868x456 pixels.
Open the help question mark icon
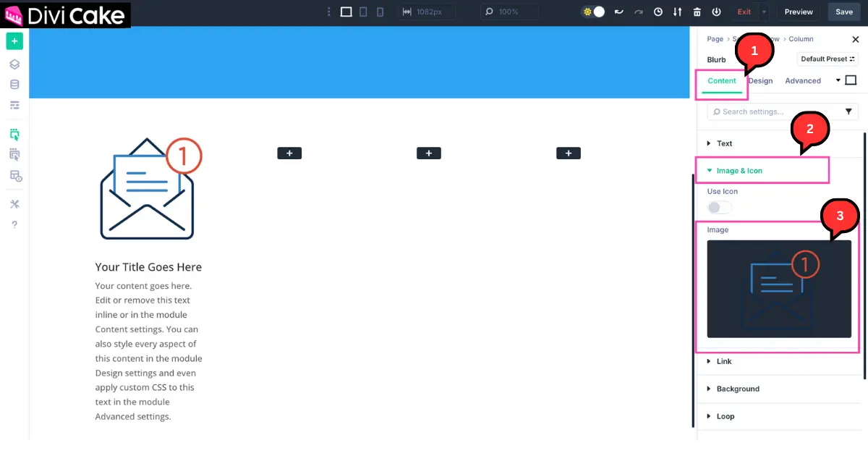pyautogui.click(x=14, y=224)
